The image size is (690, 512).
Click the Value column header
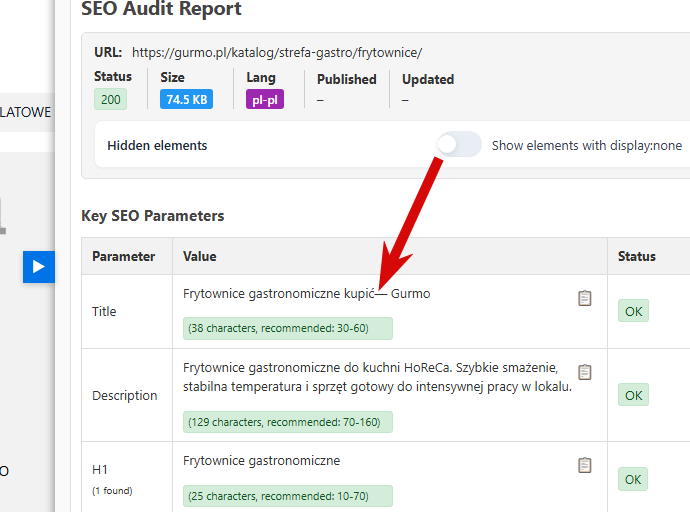point(200,257)
